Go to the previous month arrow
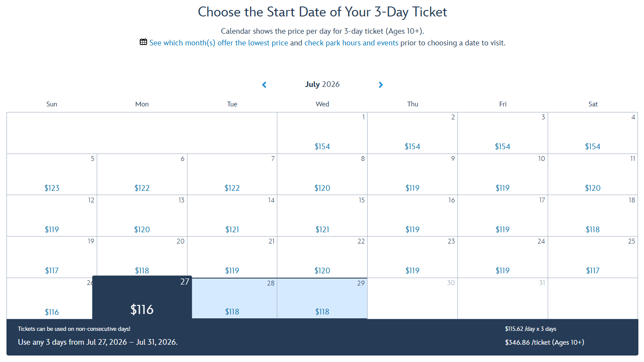This screenshot has height=362, width=644. 264,85
